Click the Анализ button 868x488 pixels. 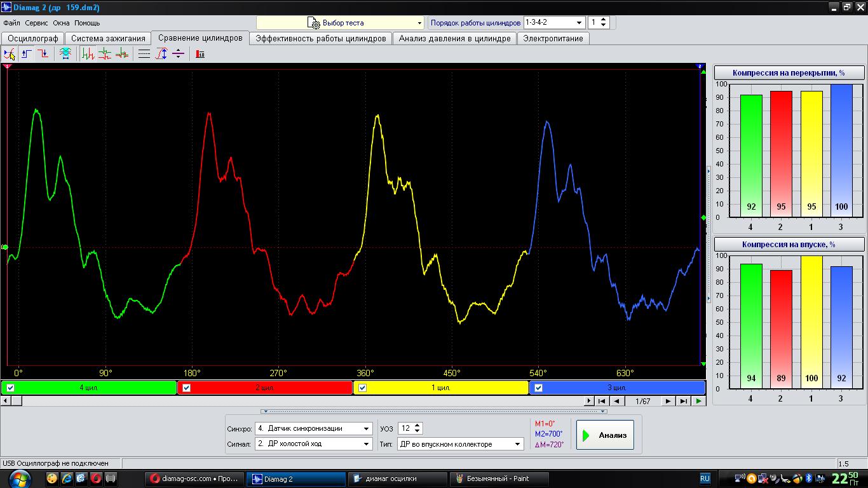[x=605, y=435]
